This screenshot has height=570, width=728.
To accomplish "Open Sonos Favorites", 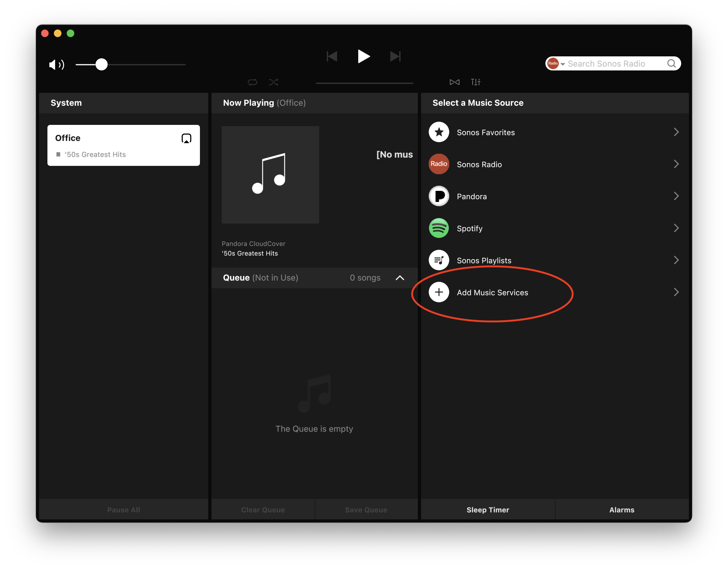I will pyautogui.click(x=555, y=132).
